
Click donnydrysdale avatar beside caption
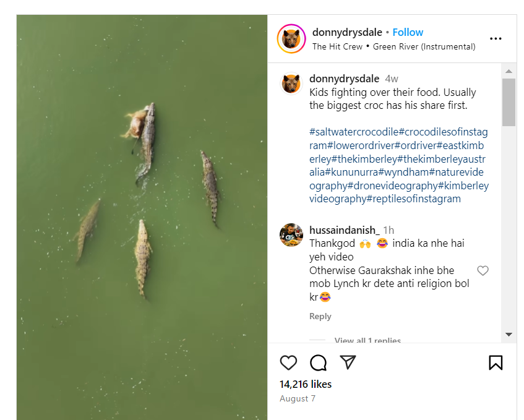(291, 84)
